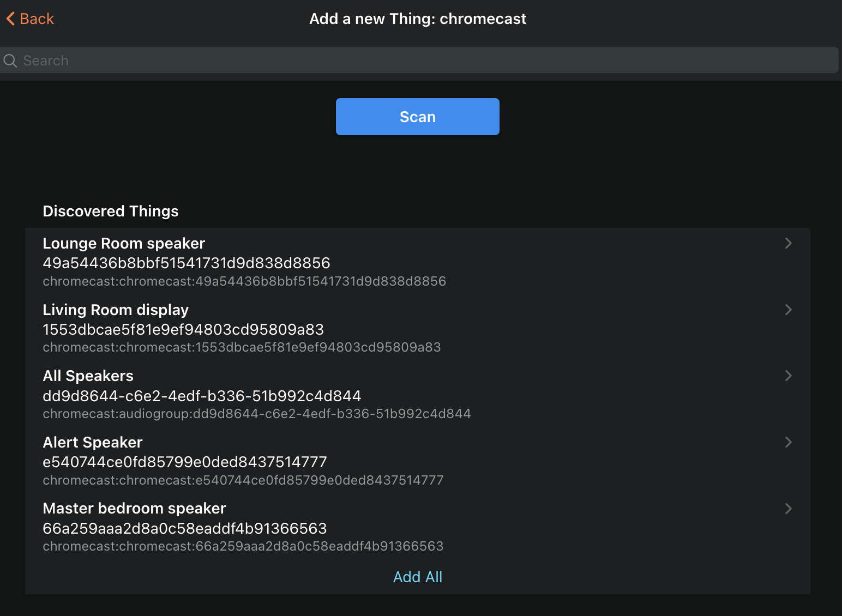The image size is (842, 616).
Task: Select the Living Room display entry
Action: tap(382, 327)
